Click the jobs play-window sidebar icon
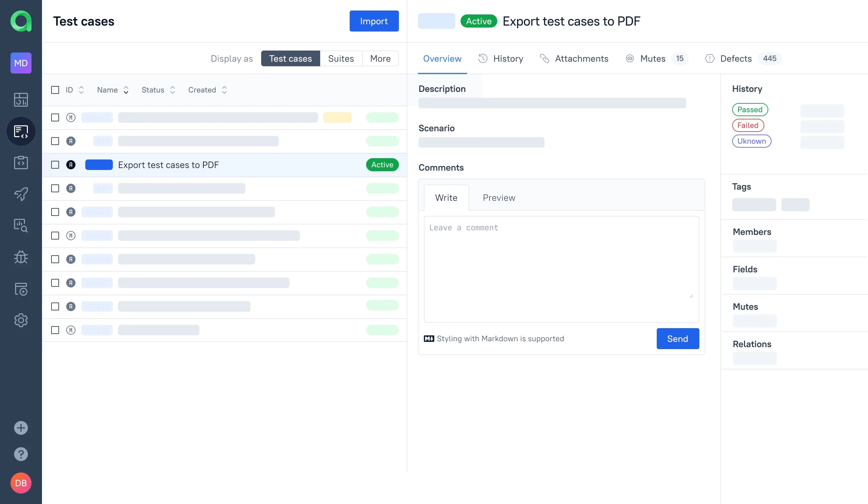The width and height of the screenshot is (868, 504). pyautogui.click(x=21, y=289)
